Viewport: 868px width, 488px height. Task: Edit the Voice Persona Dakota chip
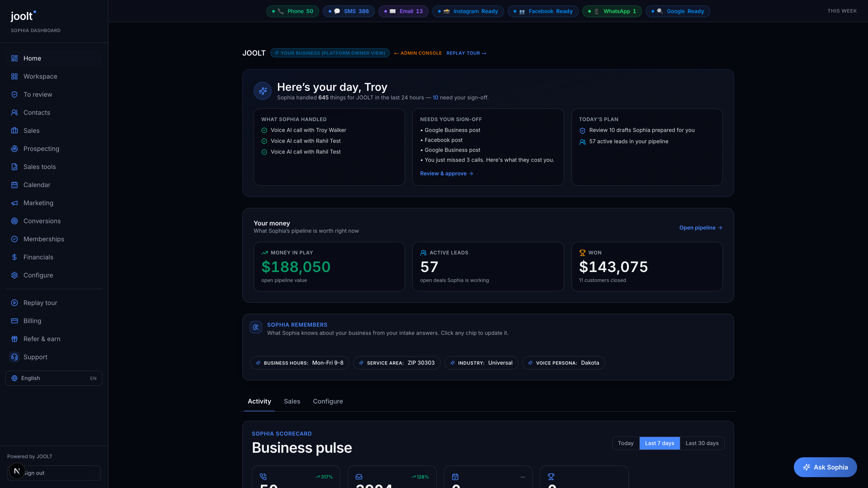(x=563, y=363)
